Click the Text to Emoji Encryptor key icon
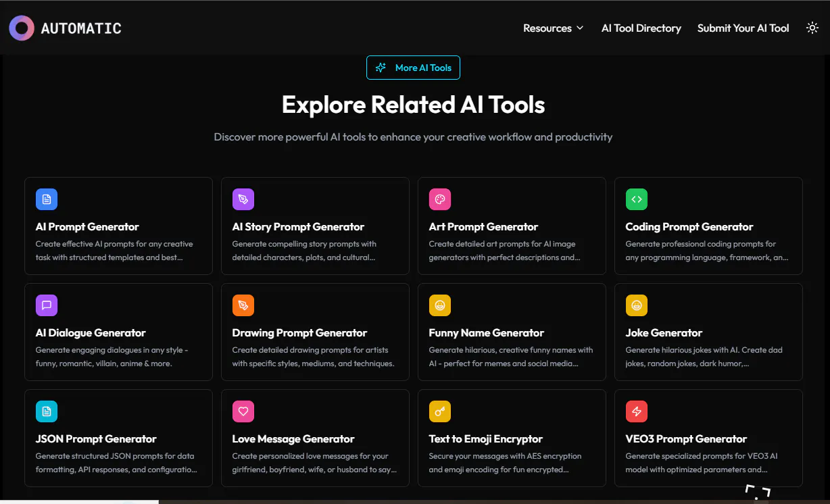Image resolution: width=830 pixels, height=504 pixels. (440, 411)
